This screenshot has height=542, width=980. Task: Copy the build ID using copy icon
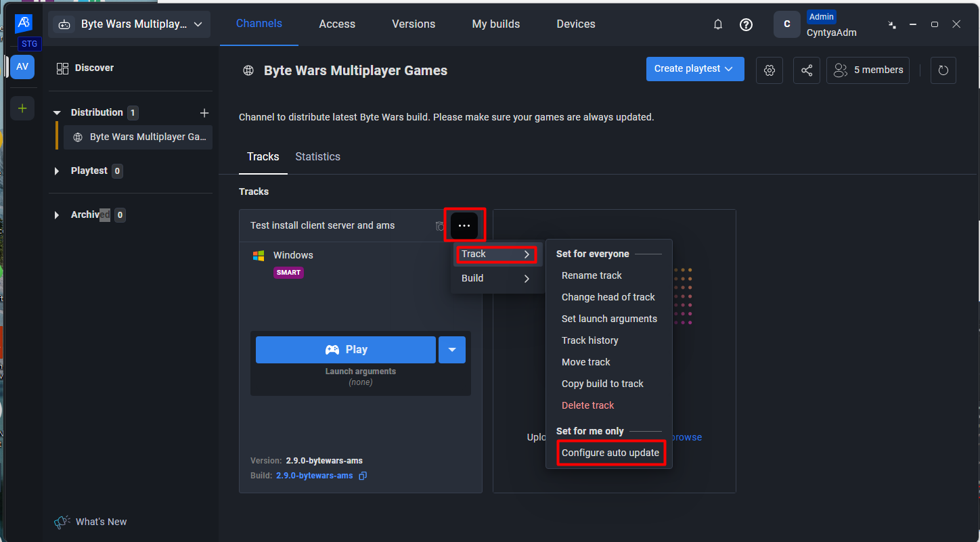[x=363, y=476]
